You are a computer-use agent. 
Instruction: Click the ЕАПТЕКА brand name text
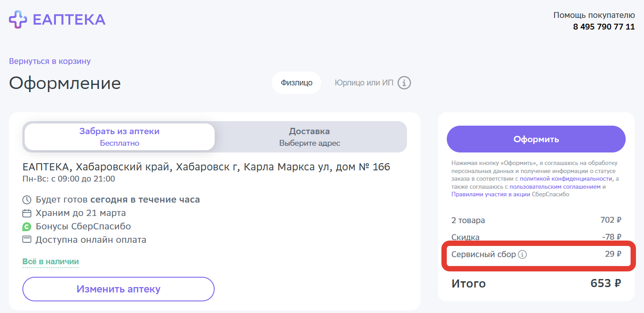(69, 20)
